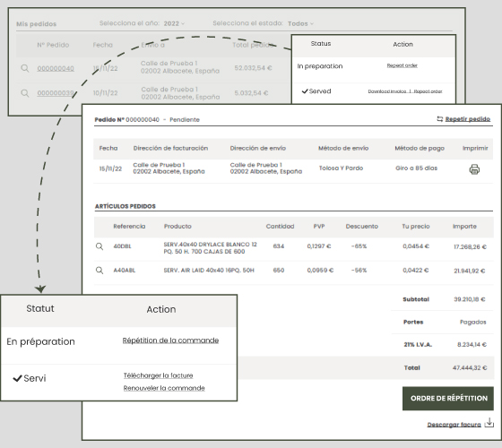Click Download invoice link in Served row
This screenshot has height=448, width=502.
387,91
